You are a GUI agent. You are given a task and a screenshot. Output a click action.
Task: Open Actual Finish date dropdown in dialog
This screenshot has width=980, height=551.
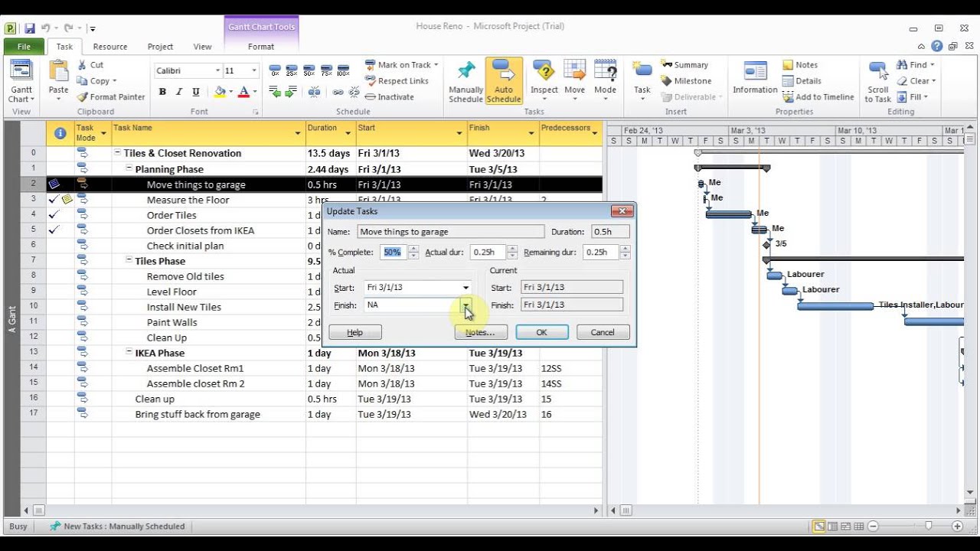(x=465, y=305)
